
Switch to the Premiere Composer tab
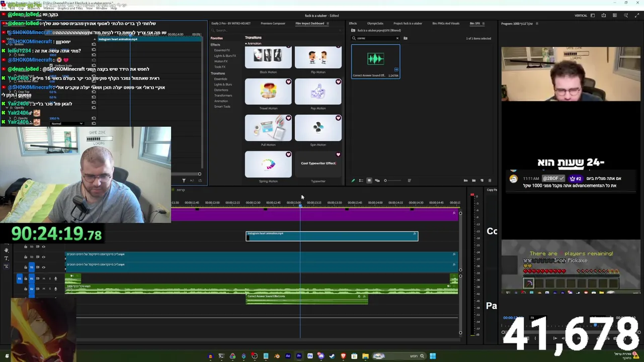coord(273,23)
